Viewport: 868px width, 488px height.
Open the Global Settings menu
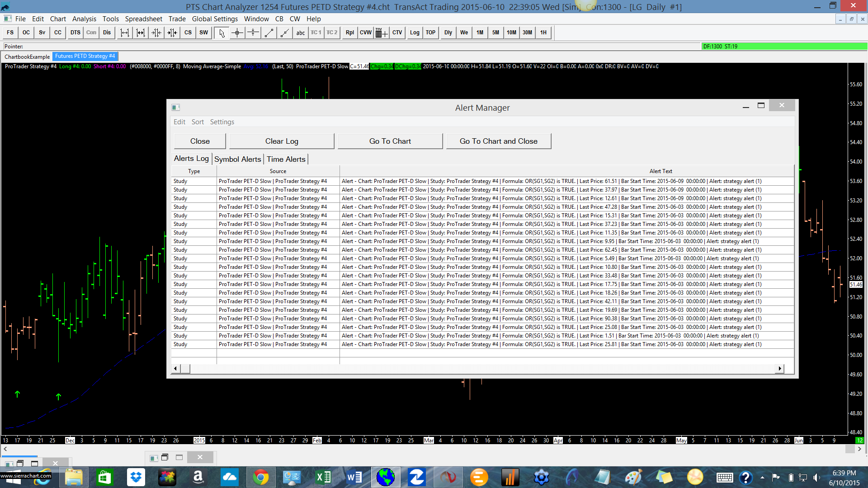click(x=215, y=19)
